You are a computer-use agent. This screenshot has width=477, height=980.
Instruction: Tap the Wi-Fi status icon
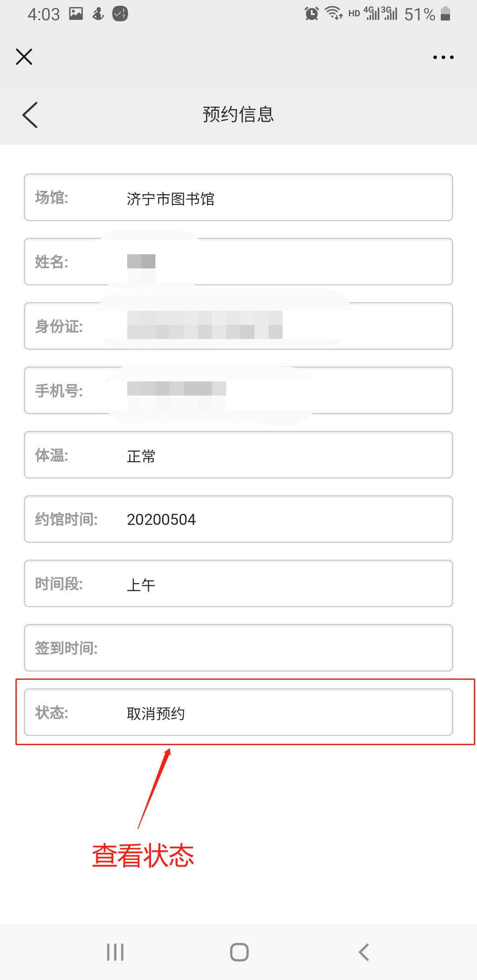pyautogui.click(x=333, y=14)
